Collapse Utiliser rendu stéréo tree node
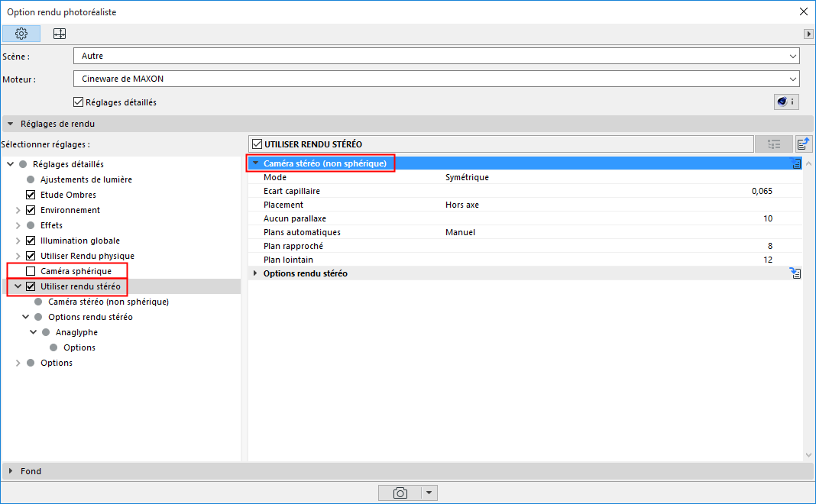Viewport: 816px width, 504px height. [18, 286]
